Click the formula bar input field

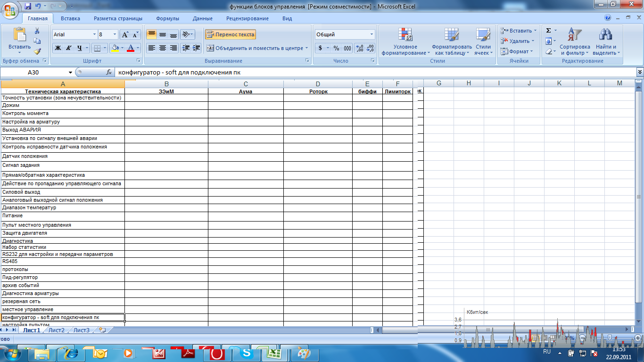click(x=372, y=73)
